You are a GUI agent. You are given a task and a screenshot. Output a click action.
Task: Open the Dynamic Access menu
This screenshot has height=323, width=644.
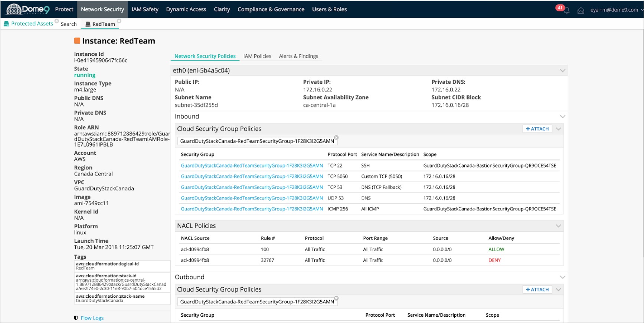point(186,9)
